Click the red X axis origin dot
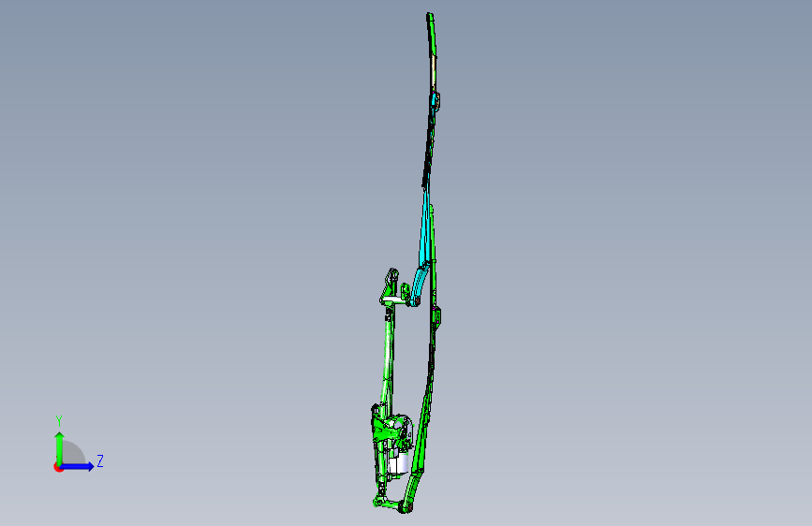This screenshot has width=812, height=526. 58,467
